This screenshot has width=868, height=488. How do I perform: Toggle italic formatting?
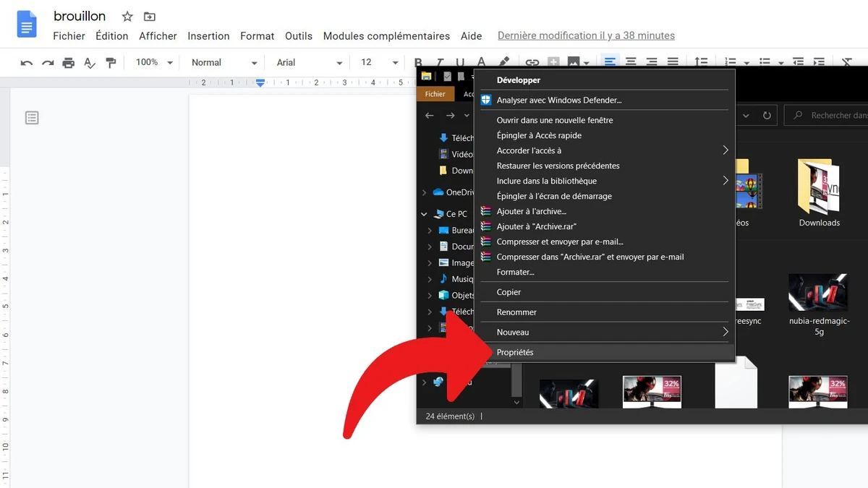tap(439, 62)
